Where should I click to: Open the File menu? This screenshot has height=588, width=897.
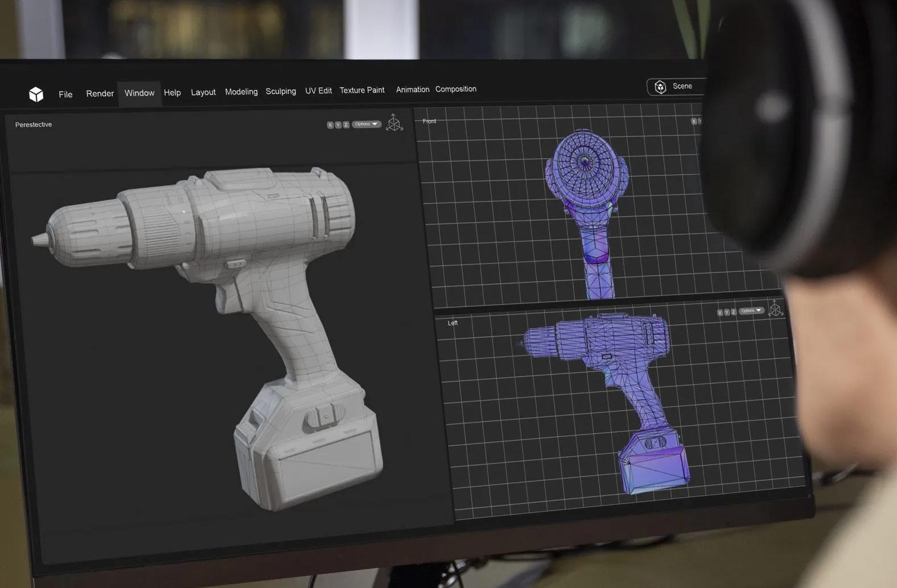[65, 94]
